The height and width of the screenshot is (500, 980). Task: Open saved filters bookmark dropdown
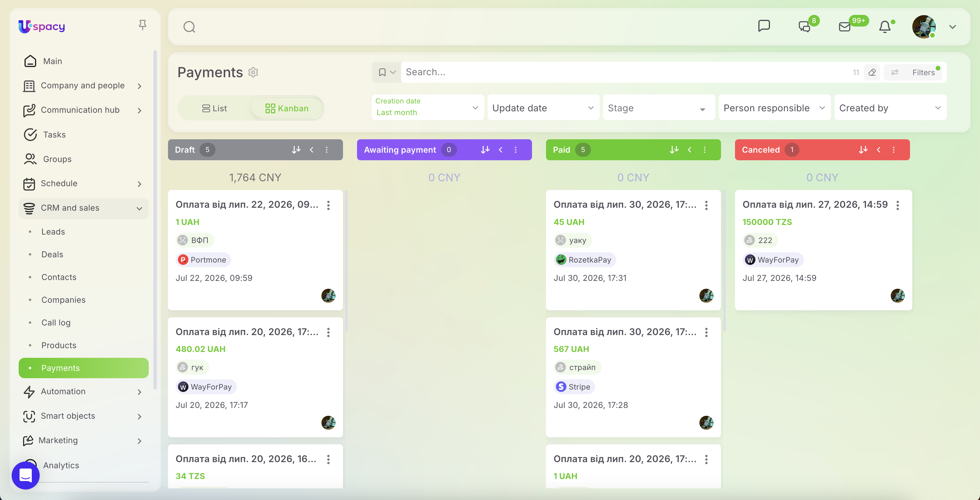coord(386,72)
